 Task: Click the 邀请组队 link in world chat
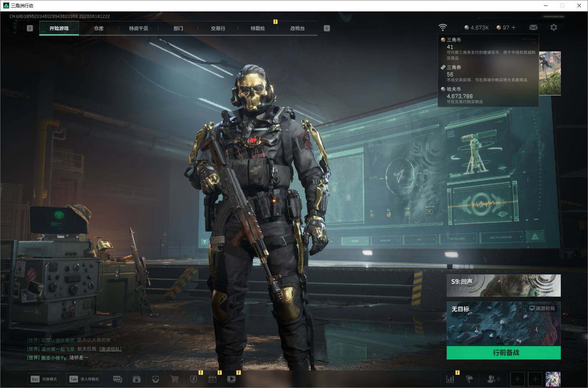110,349
